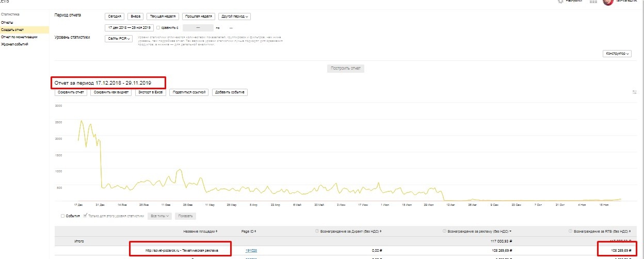
Task: Click help icon beside Вознаграждение за рекламу column
Action: 445,231
